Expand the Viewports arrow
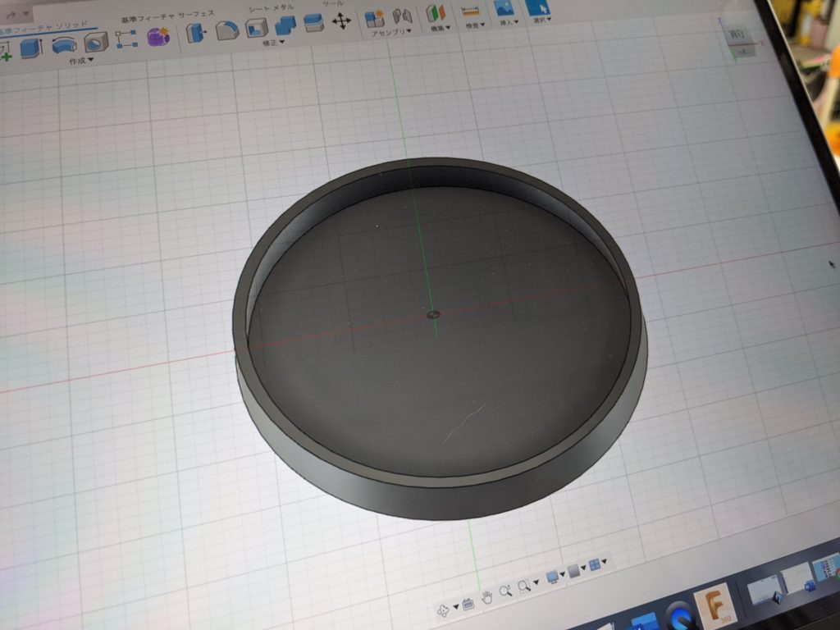Viewport: 840px width, 630px height. (x=605, y=561)
